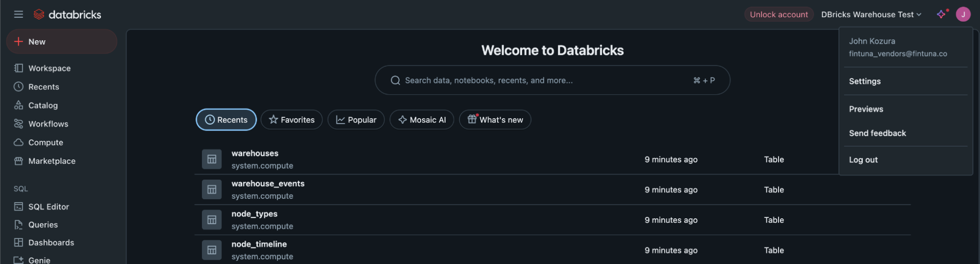Screen dimensions: 980x264
Task: Open Workspace in the sidebar
Action: click(x=50, y=68)
